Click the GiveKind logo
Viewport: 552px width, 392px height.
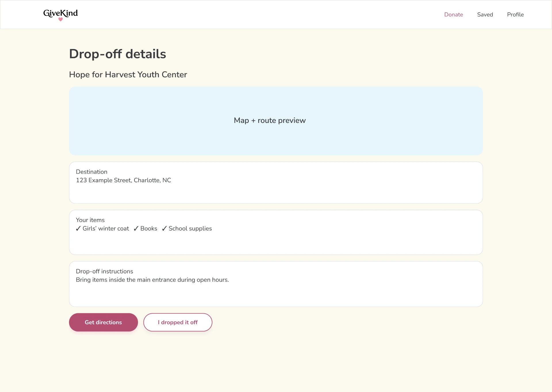[60, 15]
